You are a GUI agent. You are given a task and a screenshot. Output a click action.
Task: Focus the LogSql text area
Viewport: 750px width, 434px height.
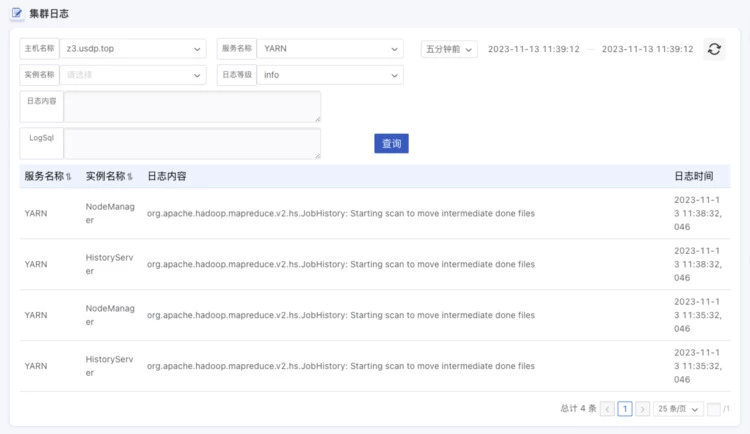192,143
